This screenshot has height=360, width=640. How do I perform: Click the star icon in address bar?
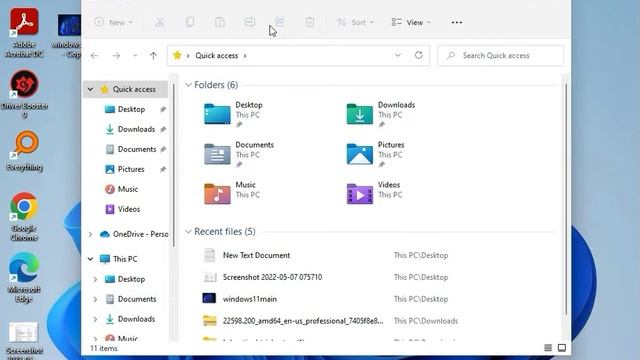click(x=177, y=55)
